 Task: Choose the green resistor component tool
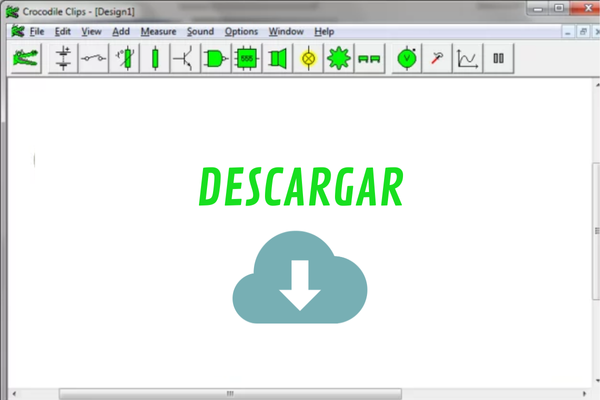pos(155,58)
